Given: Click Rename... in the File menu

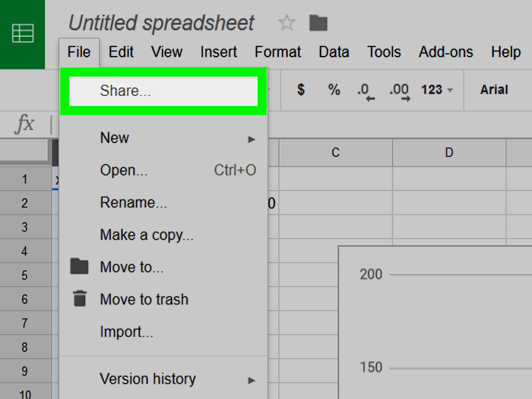Looking at the screenshot, I should pos(133,203).
